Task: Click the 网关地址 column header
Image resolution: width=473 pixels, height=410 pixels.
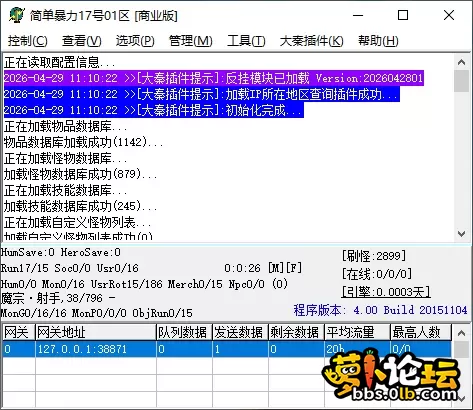Action: click(x=96, y=332)
